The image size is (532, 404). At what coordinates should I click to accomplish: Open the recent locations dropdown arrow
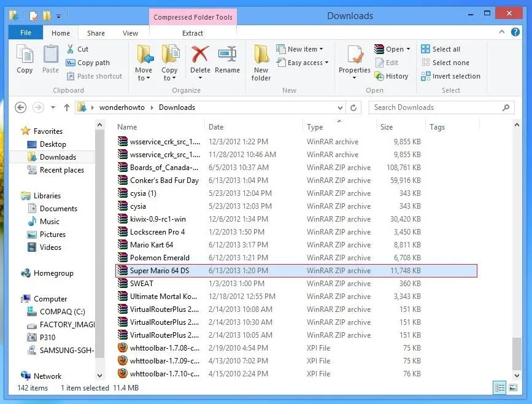(53, 107)
